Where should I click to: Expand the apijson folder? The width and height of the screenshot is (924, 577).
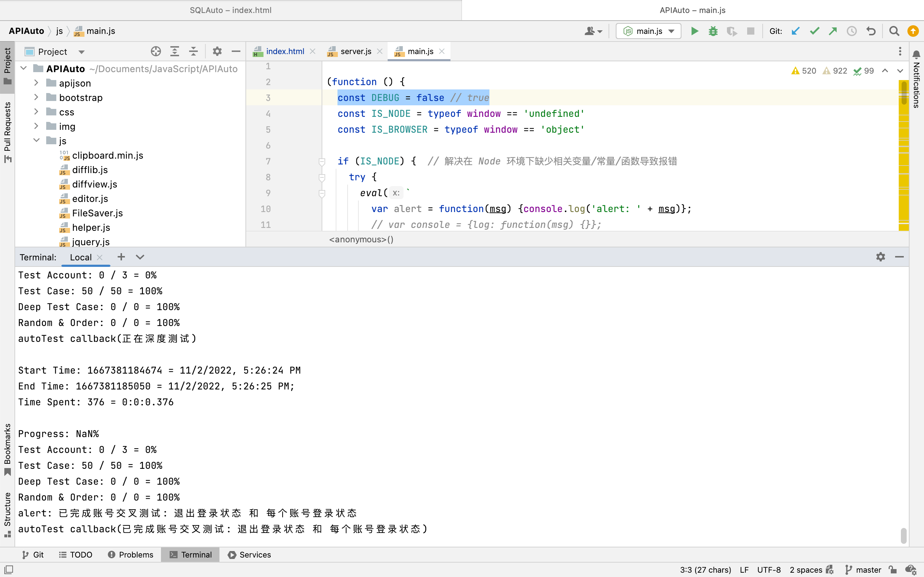click(36, 83)
